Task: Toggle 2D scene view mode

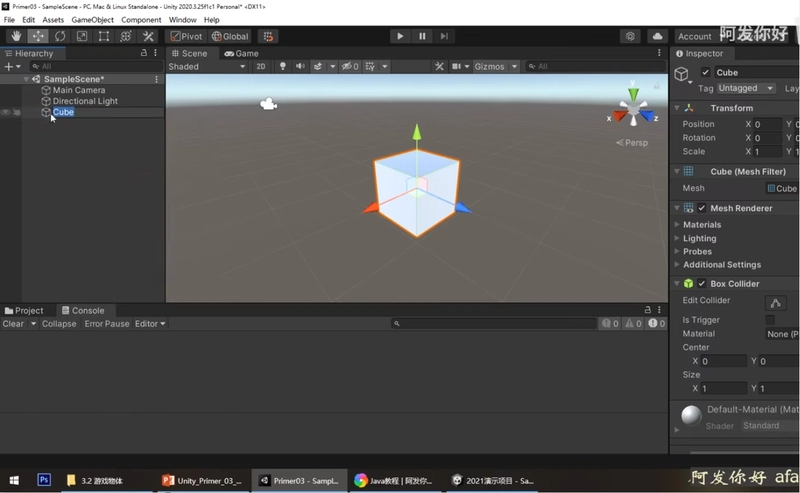Action: [261, 66]
